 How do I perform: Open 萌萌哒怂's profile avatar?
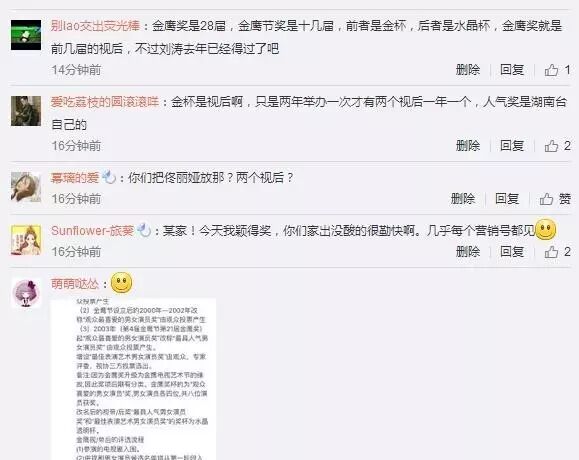(26, 293)
